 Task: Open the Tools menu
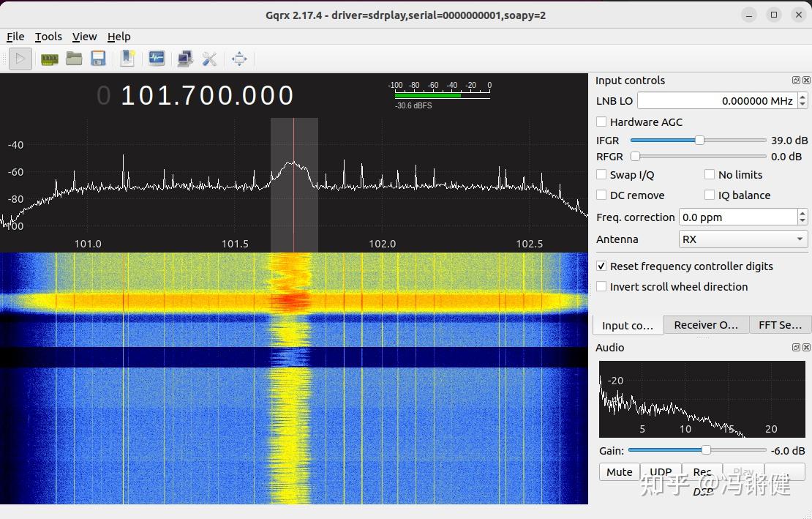tap(48, 37)
